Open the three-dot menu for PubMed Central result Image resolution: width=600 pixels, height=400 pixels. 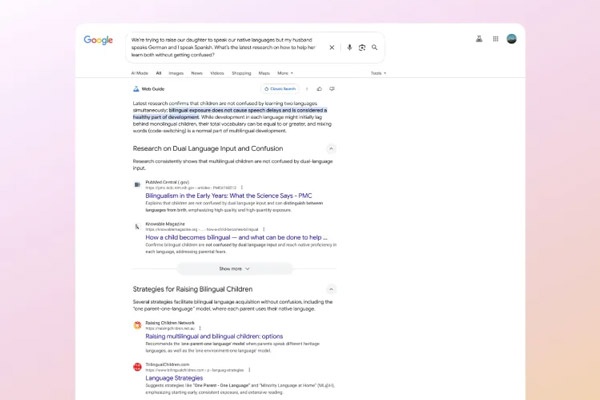(239, 187)
